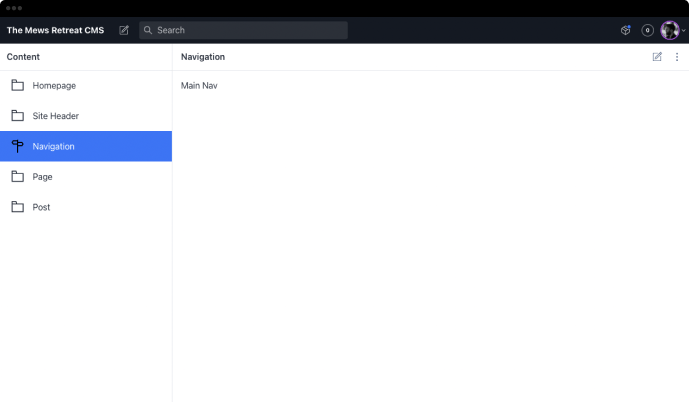Click the magnifier icon in the search bar

[148, 30]
